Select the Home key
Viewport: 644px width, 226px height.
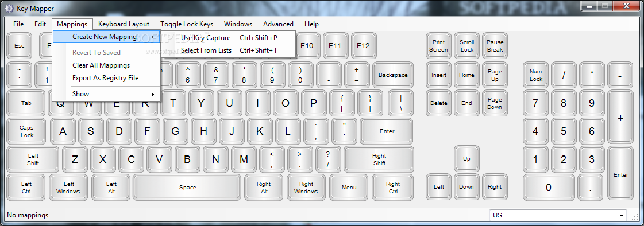pyautogui.click(x=466, y=75)
